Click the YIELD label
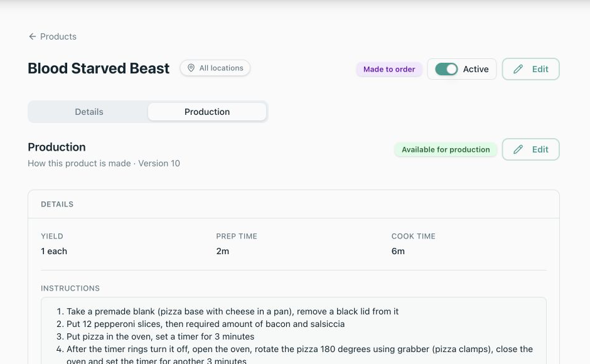Viewport: 590px width, 364px height. [52, 237]
